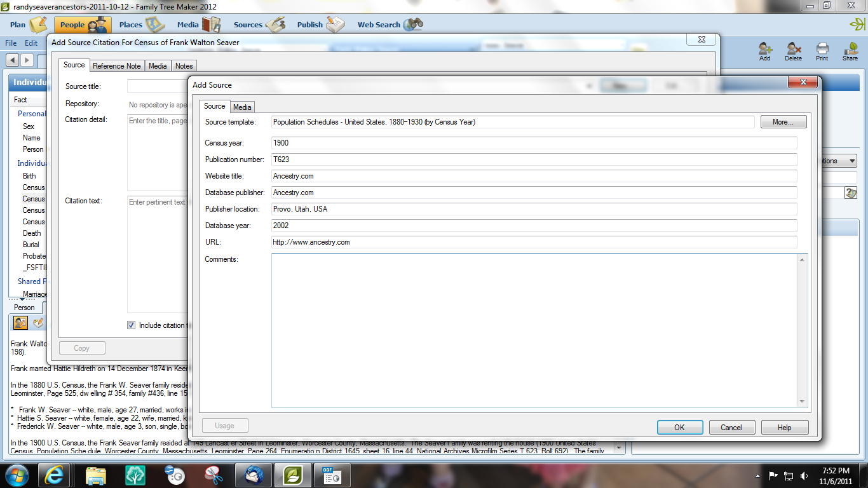Click the Database year field
Screen dimensions: 868x488
pos(534,226)
